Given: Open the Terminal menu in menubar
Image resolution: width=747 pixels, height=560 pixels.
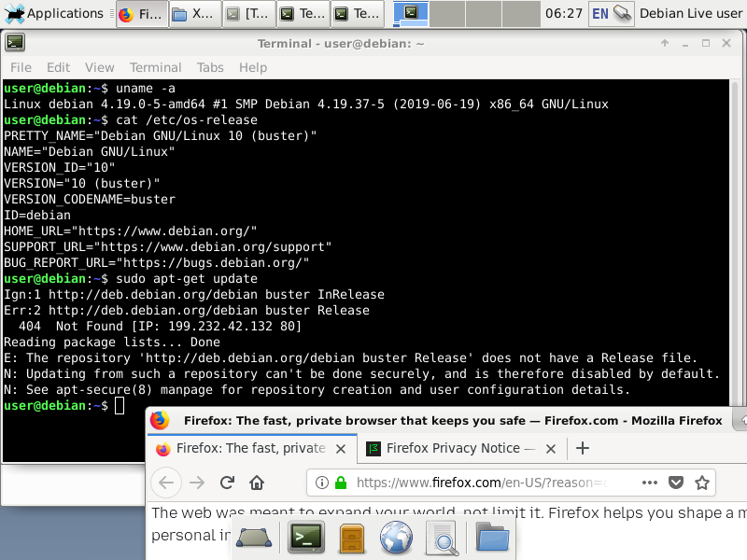Looking at the screenshot, I should [155, 67].
